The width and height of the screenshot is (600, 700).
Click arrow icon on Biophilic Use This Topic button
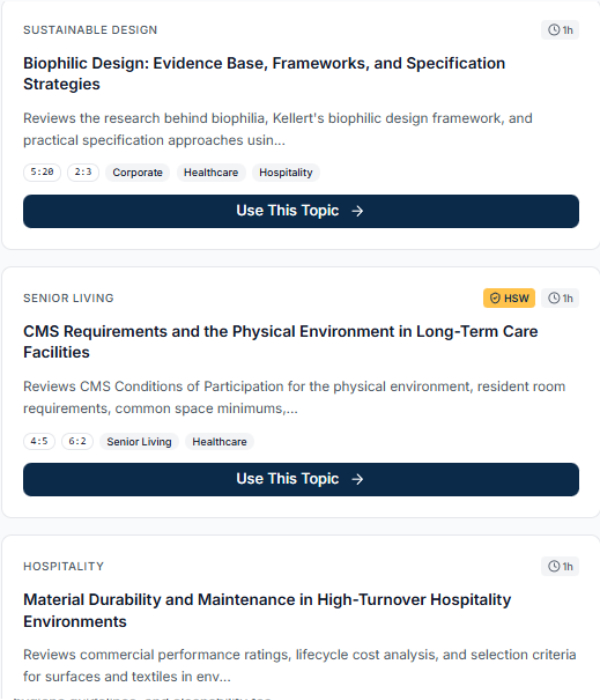point(358,211)
